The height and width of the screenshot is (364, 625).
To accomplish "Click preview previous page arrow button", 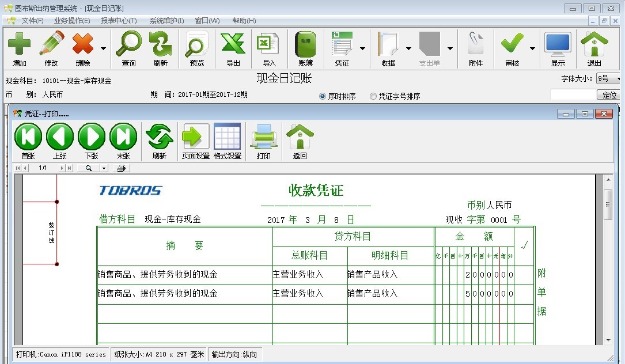I will [x=25, y=168].
